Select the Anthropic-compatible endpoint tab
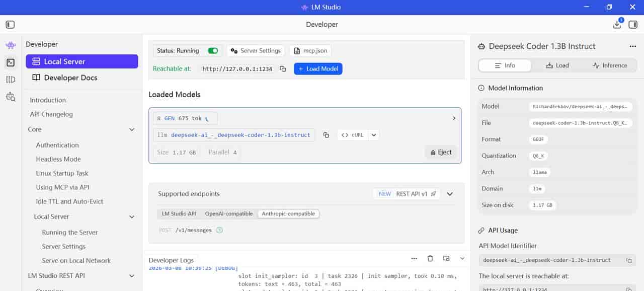The height and width of the screenshot is (291, 644). point(288,214)
